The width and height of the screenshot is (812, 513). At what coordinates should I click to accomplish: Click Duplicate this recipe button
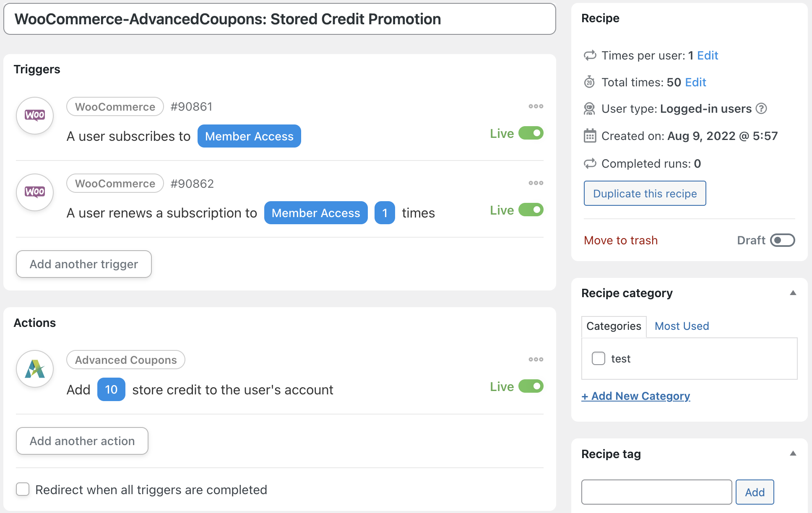pos(645,193)
